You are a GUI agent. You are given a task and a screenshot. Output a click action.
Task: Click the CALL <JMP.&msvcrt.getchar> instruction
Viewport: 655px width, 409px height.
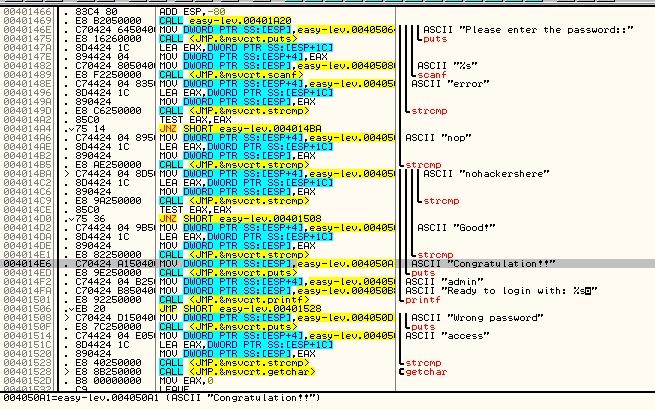(237, 371)
